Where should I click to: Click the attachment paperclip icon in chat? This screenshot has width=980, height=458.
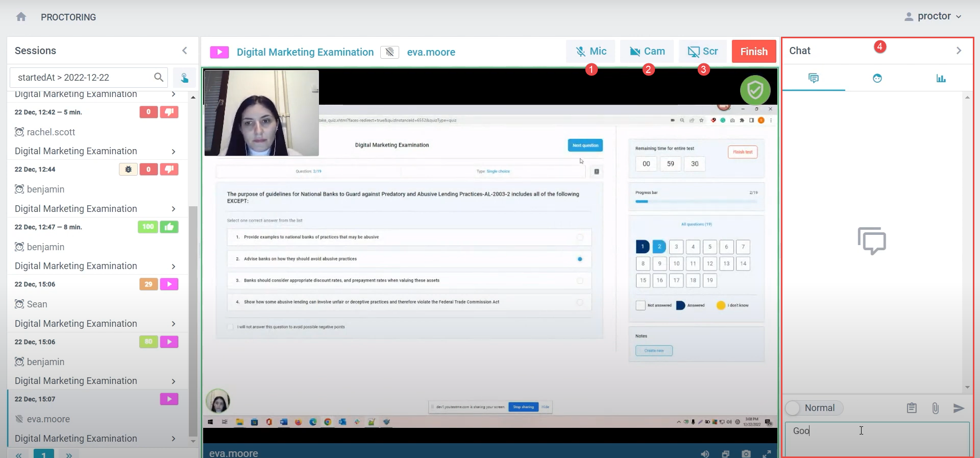tap(935, 408)
